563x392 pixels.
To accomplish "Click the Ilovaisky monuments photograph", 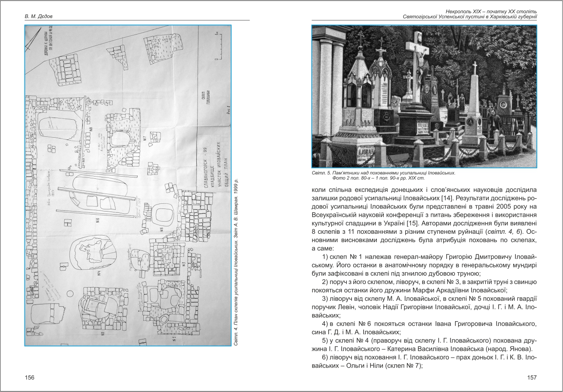I will coord(424,96).
